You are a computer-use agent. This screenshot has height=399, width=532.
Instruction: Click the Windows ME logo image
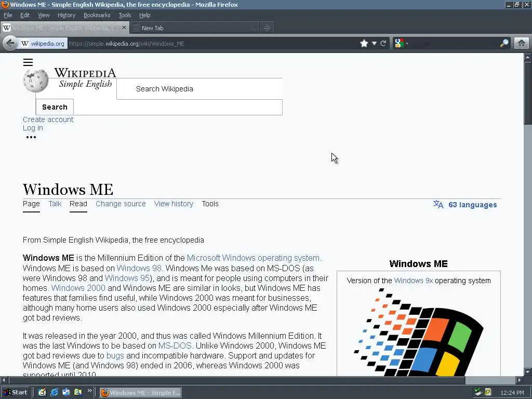418,332
